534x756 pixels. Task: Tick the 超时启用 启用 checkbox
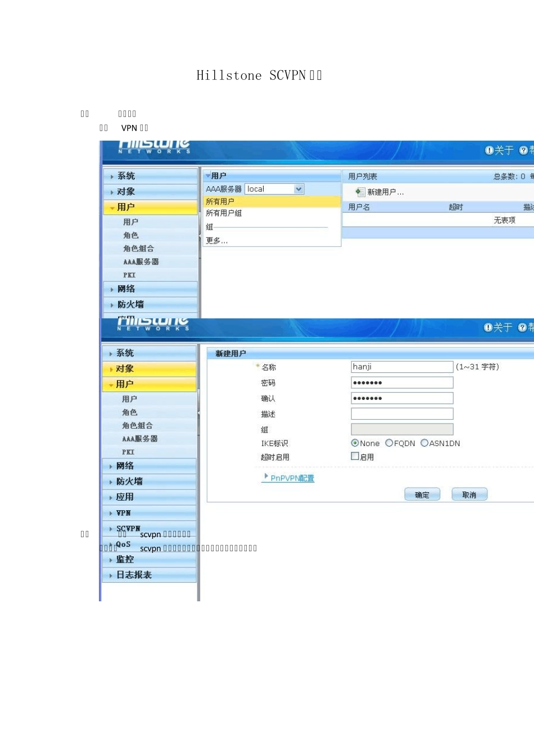pyautogui.click(x=355, y=456)
